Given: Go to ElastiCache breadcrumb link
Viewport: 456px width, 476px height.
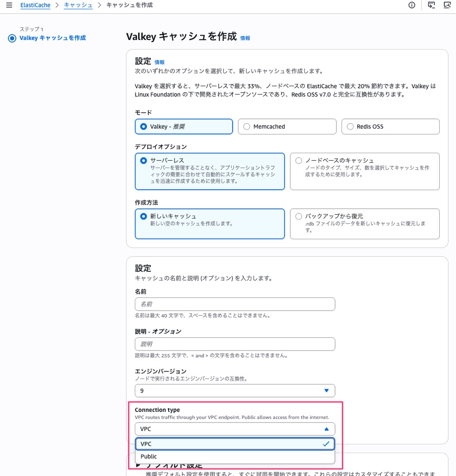Looking at the screenshot, I should (x=35, y=5).
